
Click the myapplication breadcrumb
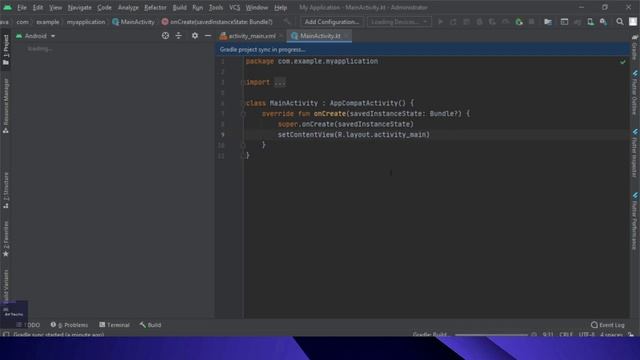(86, 22)
